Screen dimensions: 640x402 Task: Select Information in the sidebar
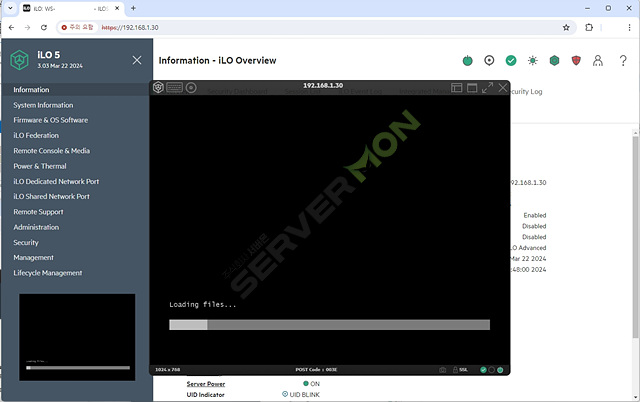pos(31,89)
